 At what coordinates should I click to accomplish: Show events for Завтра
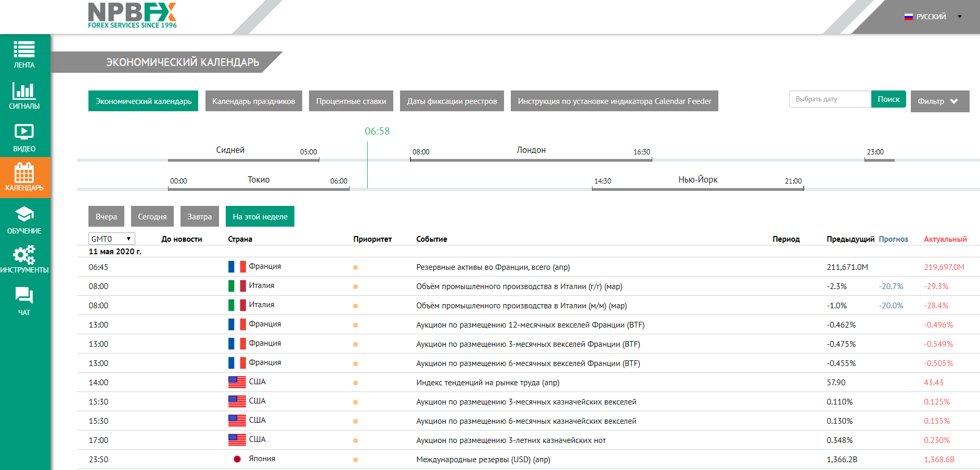[x=199, y=217]
